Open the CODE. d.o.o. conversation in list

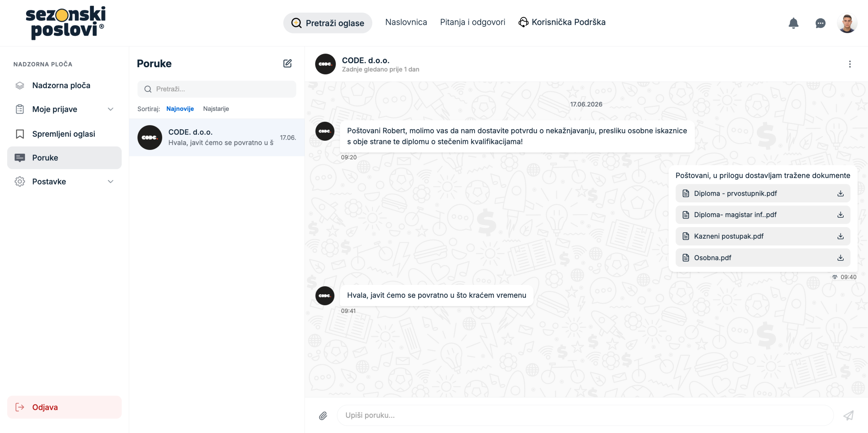click(217, 137)
